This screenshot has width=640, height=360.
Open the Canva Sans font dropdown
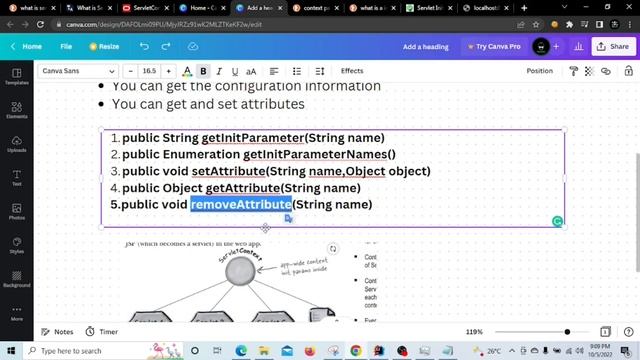(x=78, y=71)
